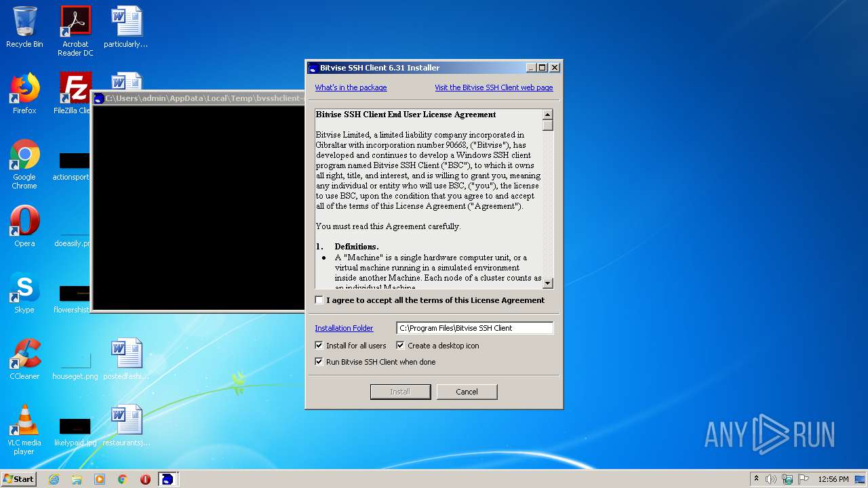Open the Opera desktop shortcut

point(24,226)
